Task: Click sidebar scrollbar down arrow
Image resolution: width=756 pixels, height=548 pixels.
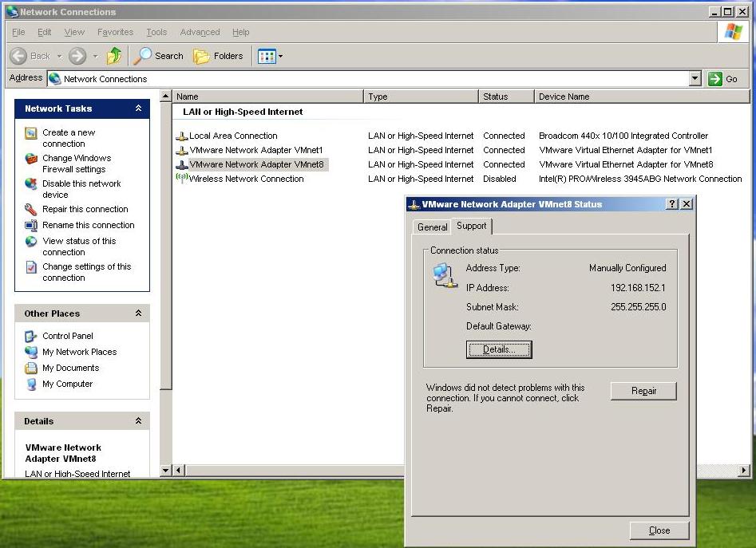Action: click(165, 470)
